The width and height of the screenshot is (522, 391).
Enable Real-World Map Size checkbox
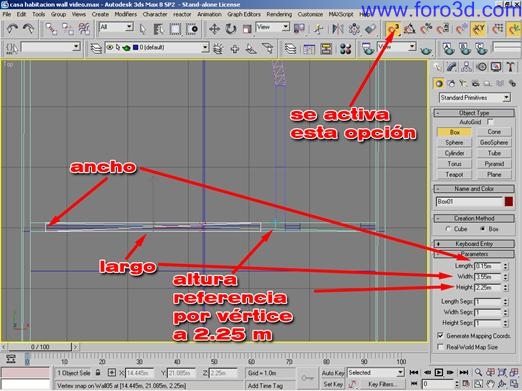(x=441, y=347)
